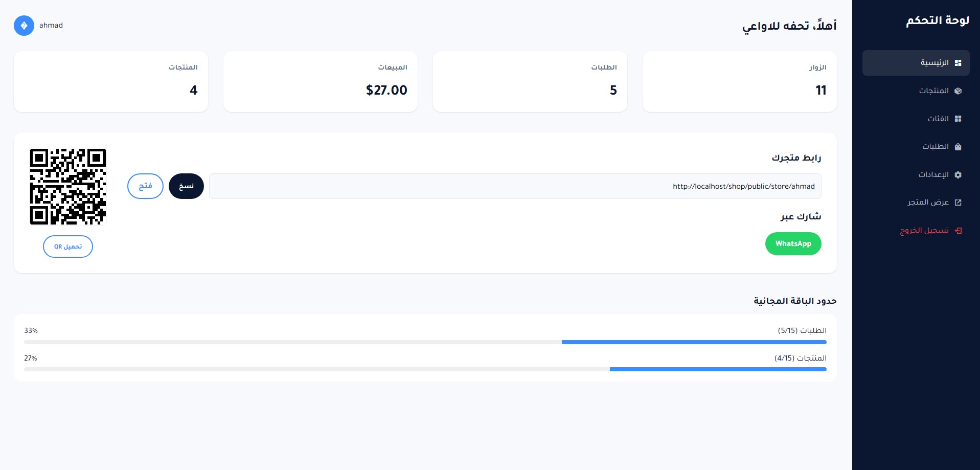Click the store QR code image
Viewport: 980px width, 470px height.
tap(68, 187)
